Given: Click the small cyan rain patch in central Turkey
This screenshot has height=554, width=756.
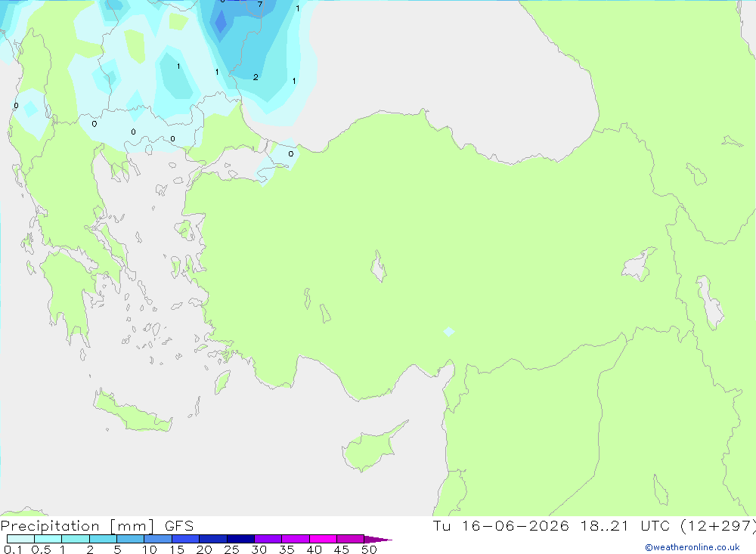Looking at the screenshot, I should [x=449, y=331].
